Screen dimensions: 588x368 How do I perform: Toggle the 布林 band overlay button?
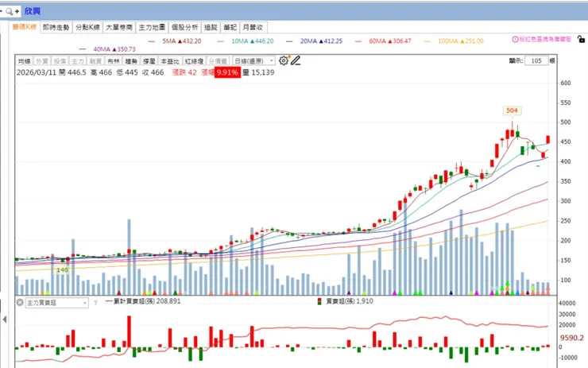[114, 60]
